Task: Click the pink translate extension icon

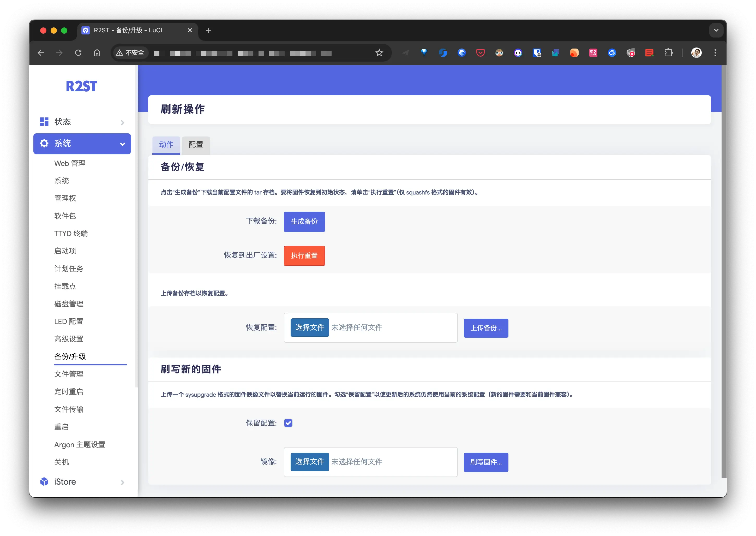Action: pyautogui.click(x=593, y=53)
